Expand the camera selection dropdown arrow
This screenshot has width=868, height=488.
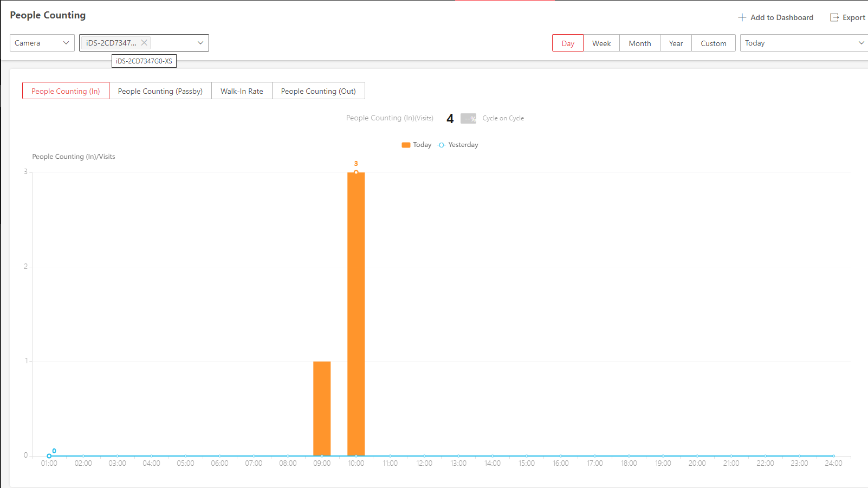[x=200, y=43]
